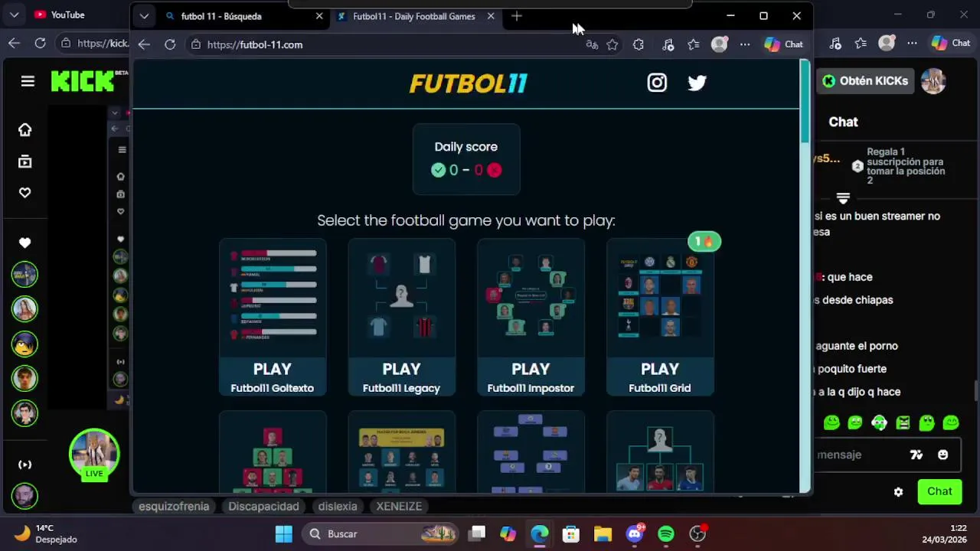Select the XENEIZE tag
980x551 pixels.
tap(399, 507)
